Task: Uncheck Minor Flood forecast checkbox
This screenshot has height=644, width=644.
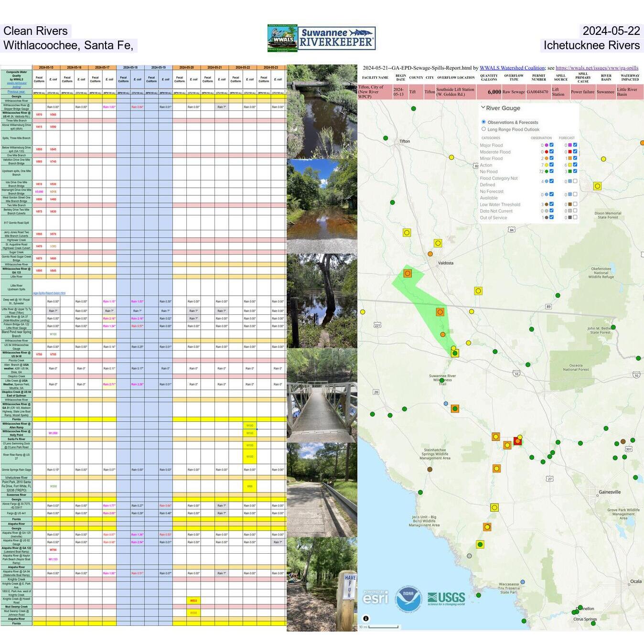Action: pyautogui.click(x=575, y=158)
